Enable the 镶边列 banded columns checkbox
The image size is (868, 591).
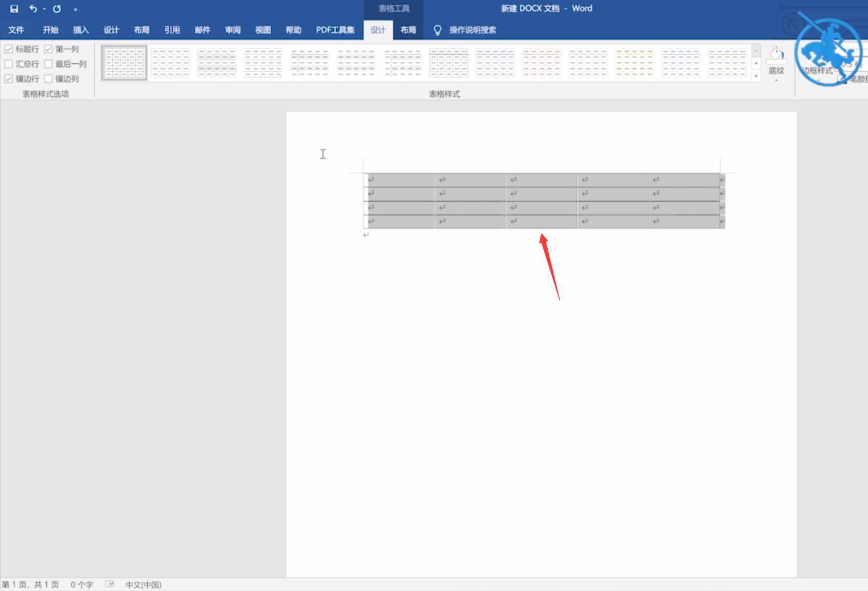pyautogui.click(x=48, y=79)
